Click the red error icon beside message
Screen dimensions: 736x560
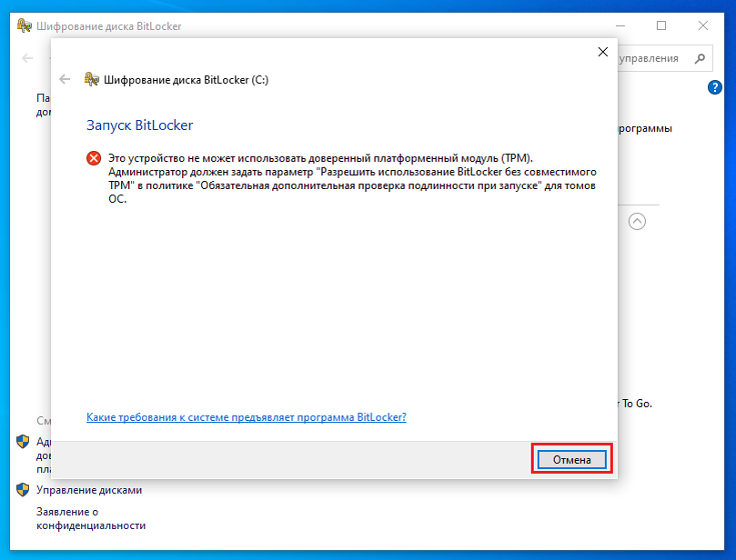click(94, 158)
